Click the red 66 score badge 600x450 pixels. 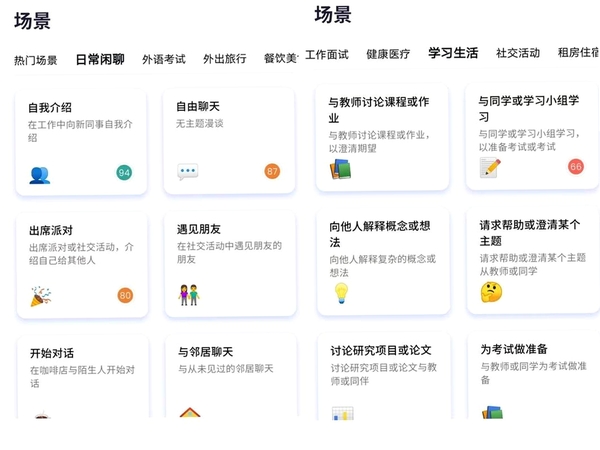576,166
